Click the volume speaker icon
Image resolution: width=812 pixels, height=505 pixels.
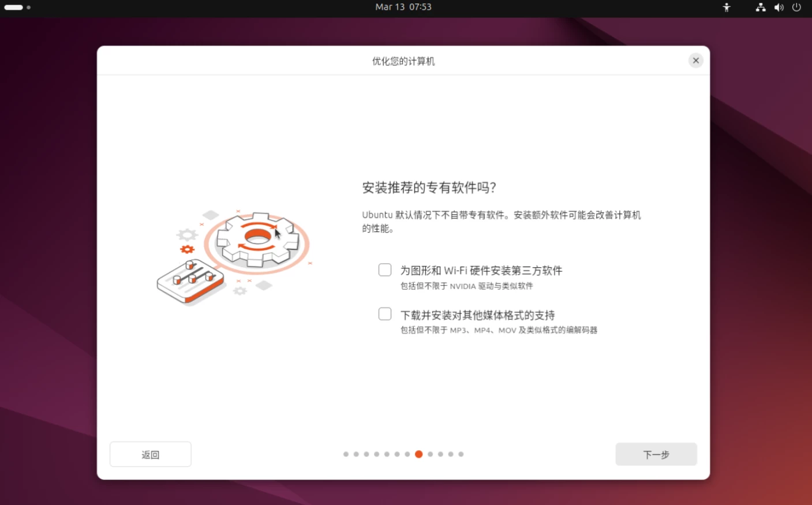coord(779,8)
